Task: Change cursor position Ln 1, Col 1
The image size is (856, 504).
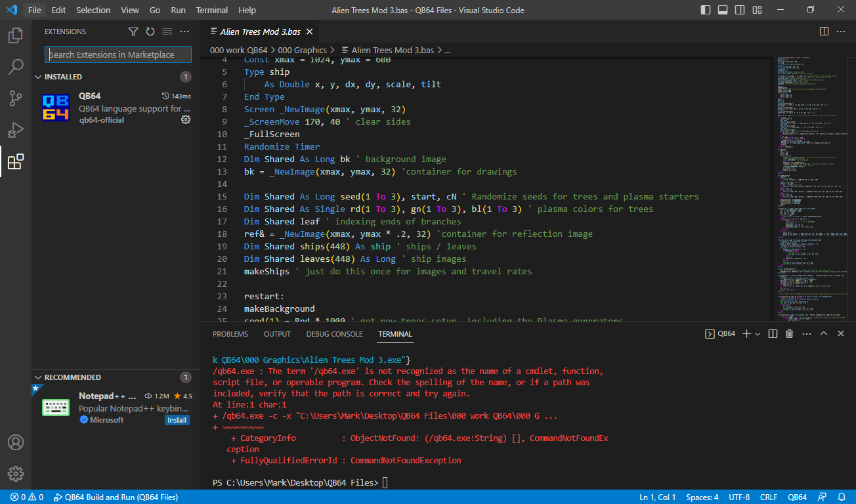Action: coord(658,497)
